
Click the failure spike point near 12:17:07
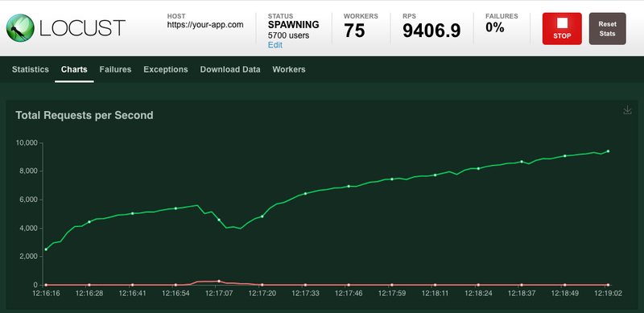pos(219,281)
